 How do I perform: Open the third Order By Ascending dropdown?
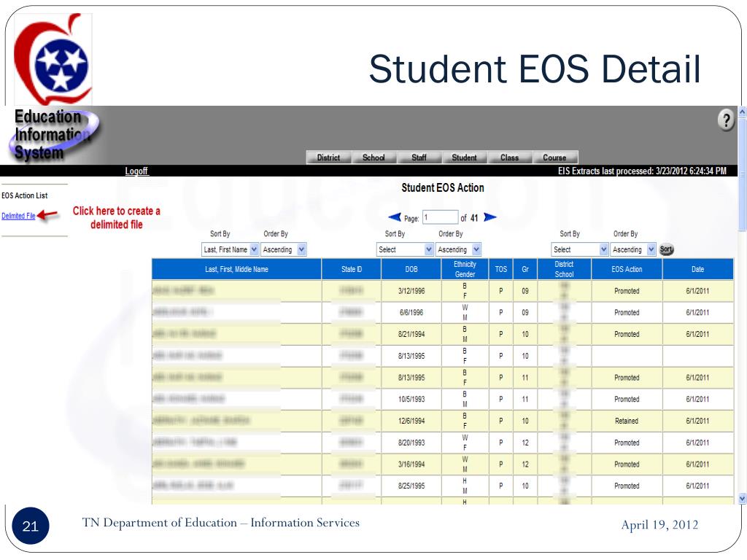pyautogui.click(x=633, y=249)
